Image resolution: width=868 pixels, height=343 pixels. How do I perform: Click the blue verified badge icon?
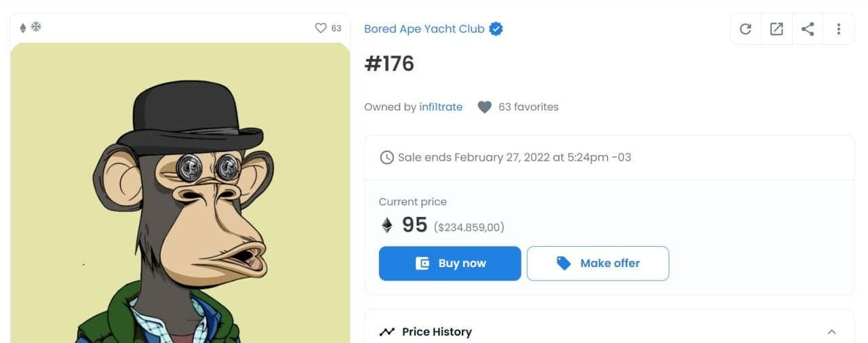coord(496,29)
